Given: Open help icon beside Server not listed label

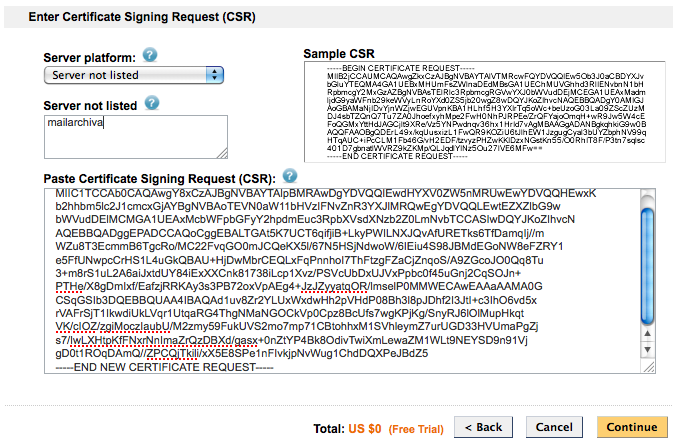Looking at the screenshot, I should tap(152, 103).
